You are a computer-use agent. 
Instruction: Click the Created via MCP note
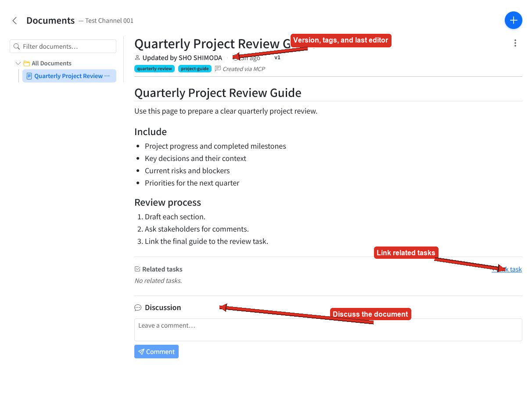coord(244,69)
